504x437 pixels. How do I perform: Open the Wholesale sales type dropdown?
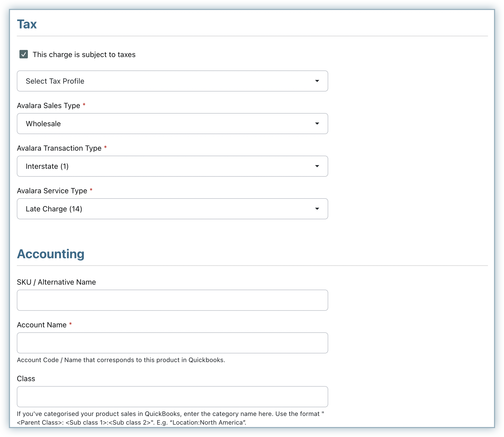pyautogui.click(x=172, y=124)
